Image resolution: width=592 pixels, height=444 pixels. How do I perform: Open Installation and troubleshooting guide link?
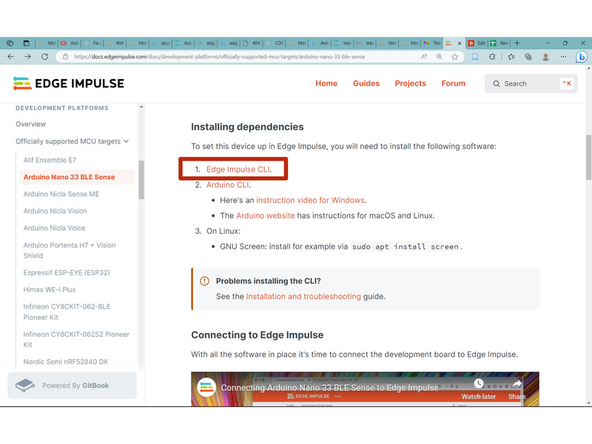click(303, 296)
